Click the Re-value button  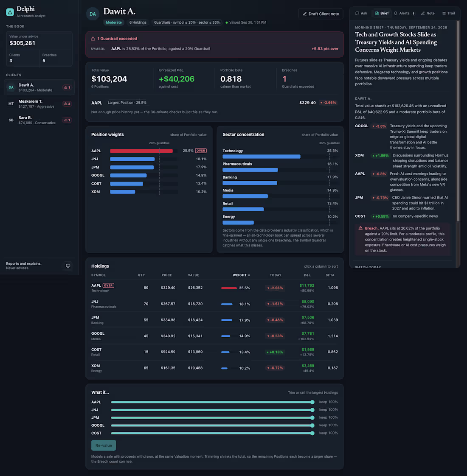(x=104, y=445)
